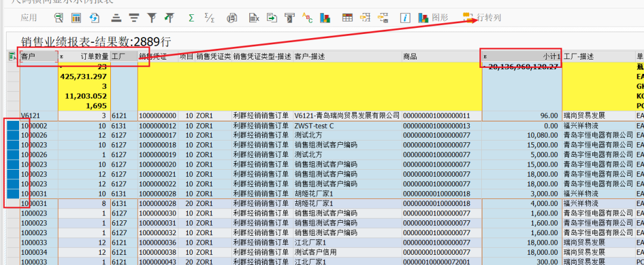
Task: Click the 工厂-描述 column header
Action: (599, 57)
